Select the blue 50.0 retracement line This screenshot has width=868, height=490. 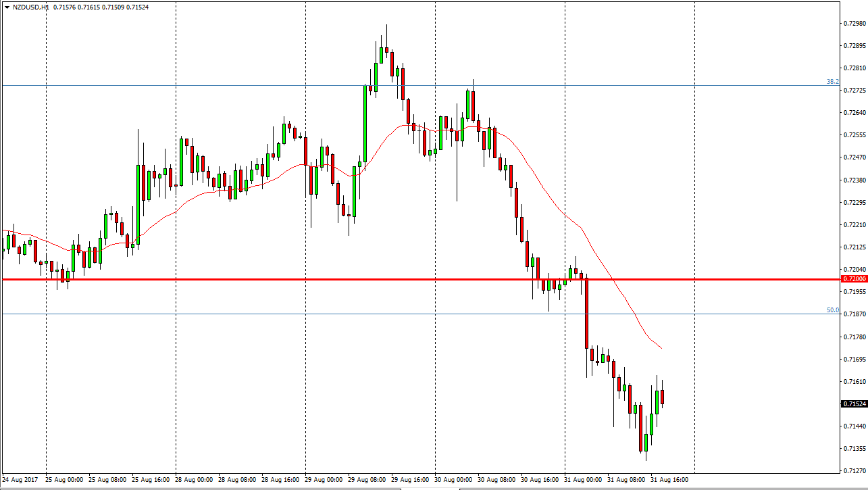(270, 314)
